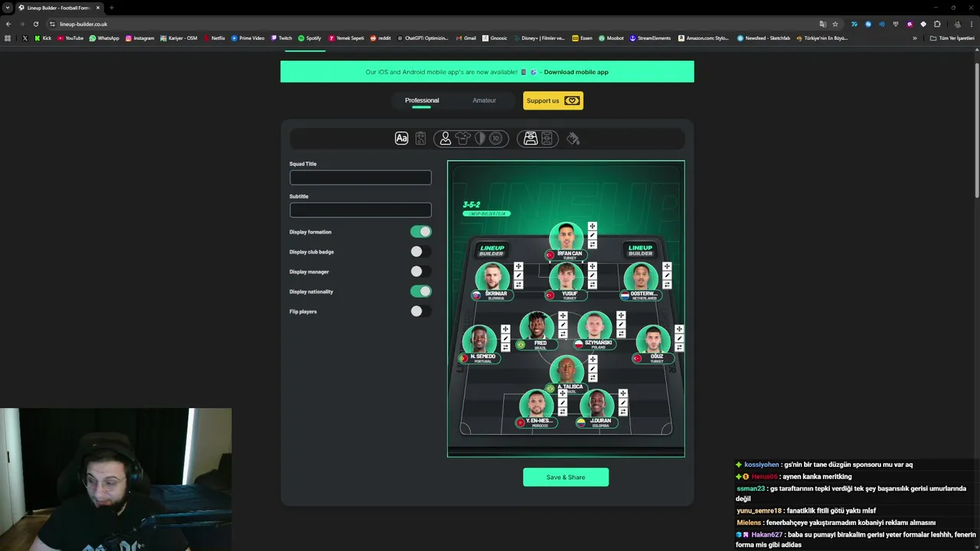The image size is (980, 551).
Task: Click the swap arrows next to İrfan Can
Action: tap(592, 244)
